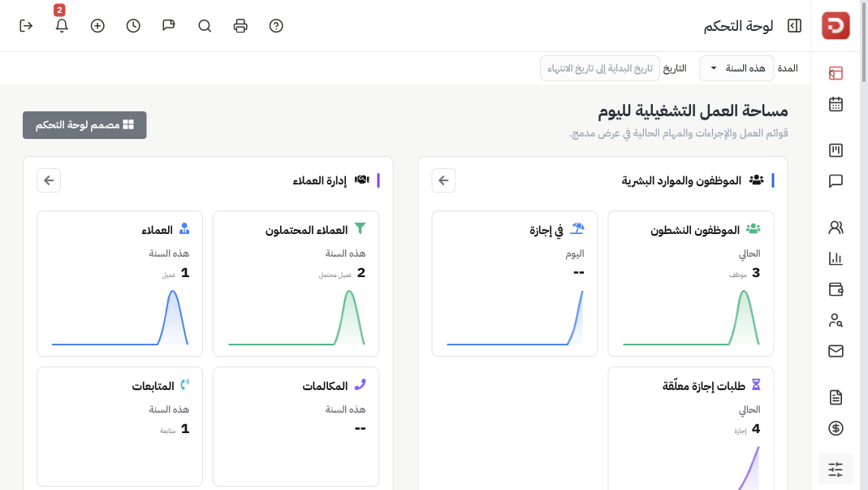The image size is (868, 490).
Task: Open العملاء المحتملون card
Action: 296,284
